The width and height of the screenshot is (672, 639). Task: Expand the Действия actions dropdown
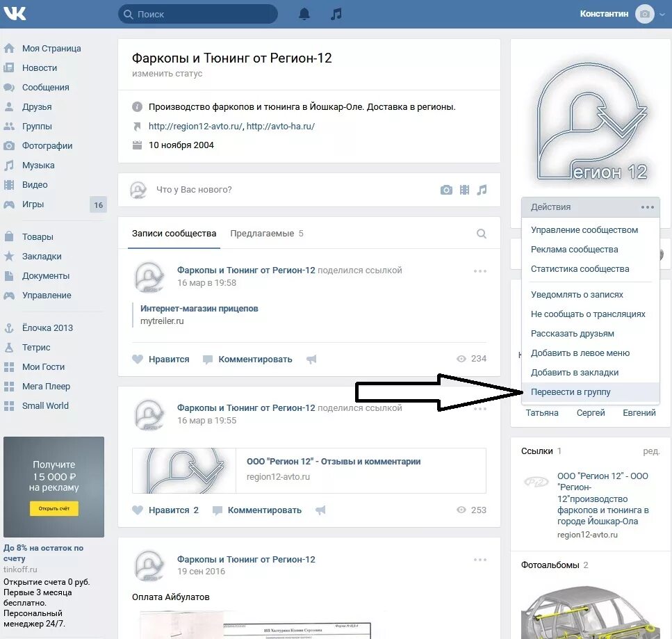(590, 207)
